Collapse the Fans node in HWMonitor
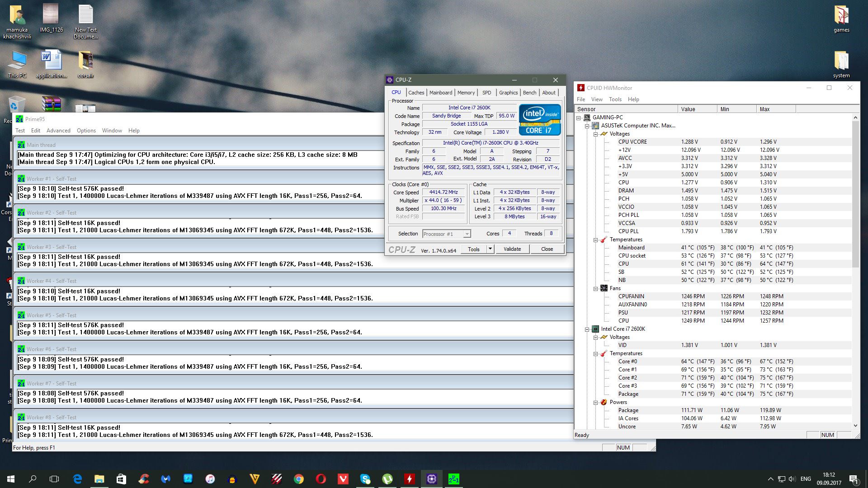Screen dimensions: 868x488 (x=596, y=288)
